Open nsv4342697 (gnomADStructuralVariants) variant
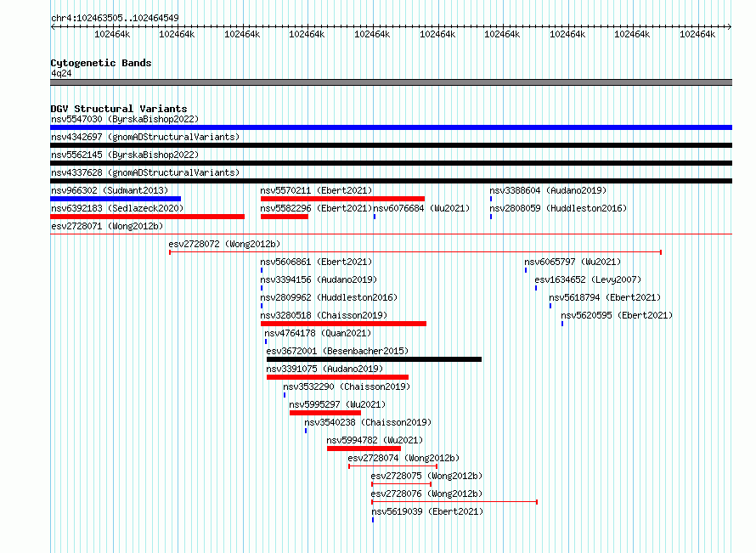Viewport: 756px width, 553px height. click(x=145, y=137)
